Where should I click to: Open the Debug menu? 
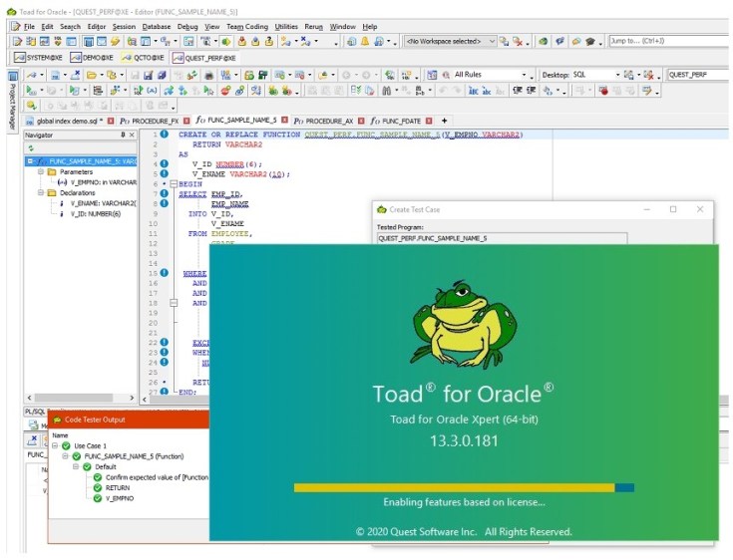click(x=187, y=27)
